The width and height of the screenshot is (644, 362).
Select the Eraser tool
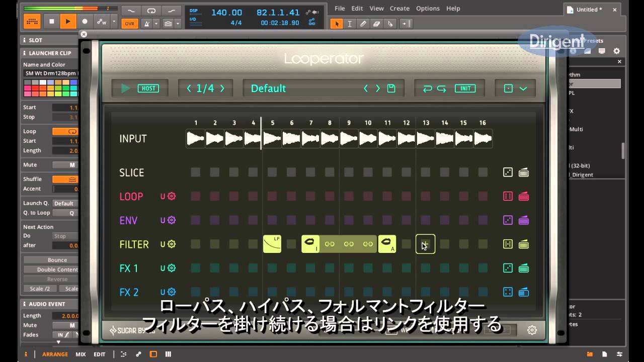pos(377,23)
